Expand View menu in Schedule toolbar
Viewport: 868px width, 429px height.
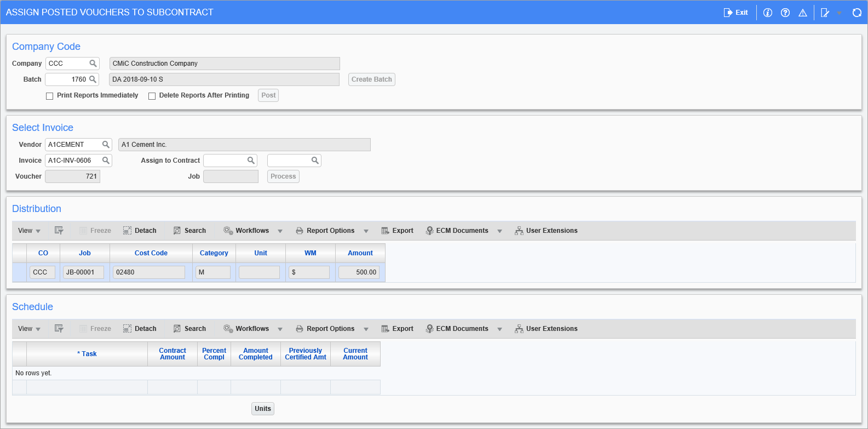(x=29, y=329)
